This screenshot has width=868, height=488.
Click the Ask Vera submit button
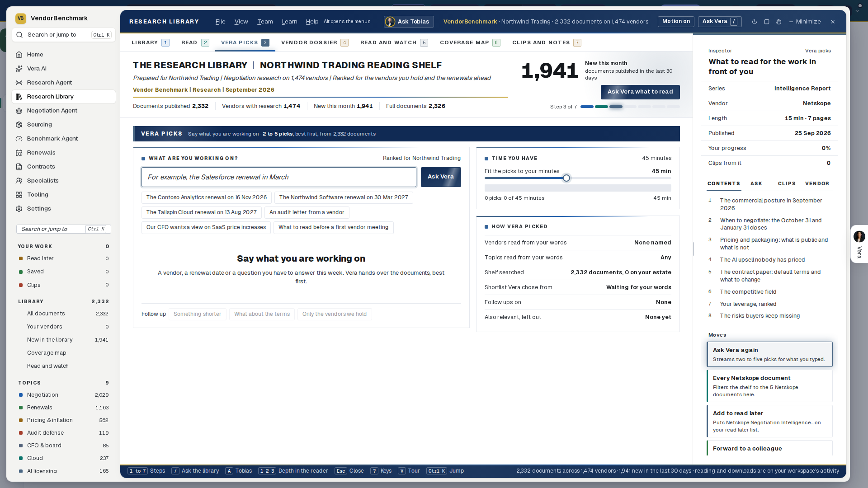(x=441, y=177)
